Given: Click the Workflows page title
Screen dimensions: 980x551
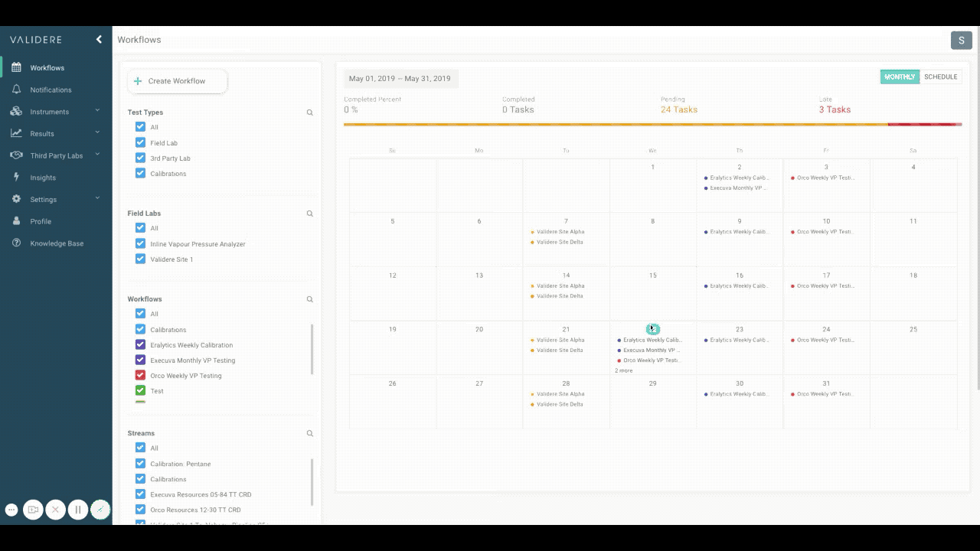Looking at the screenshot, I should [139, 40].
